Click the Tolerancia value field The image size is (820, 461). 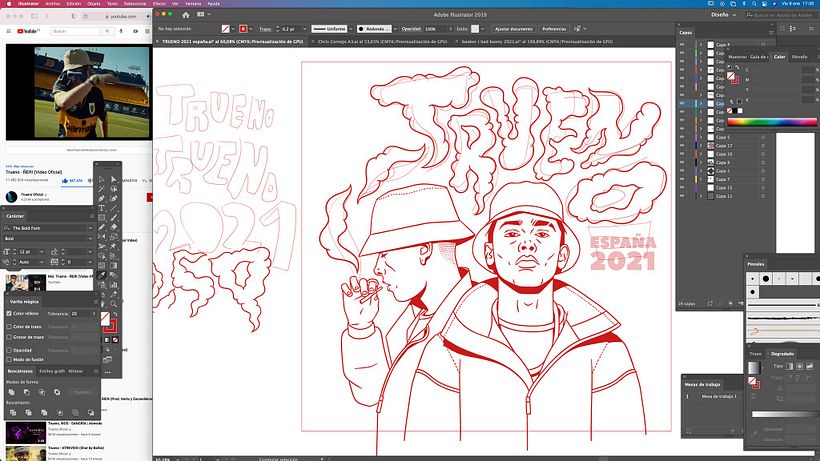(x=81, y=314)
